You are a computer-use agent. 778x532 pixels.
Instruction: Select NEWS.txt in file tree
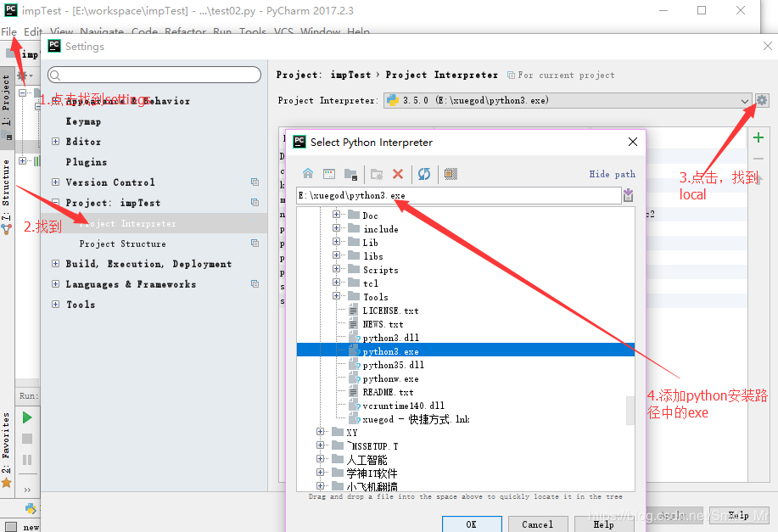(383, 325)
